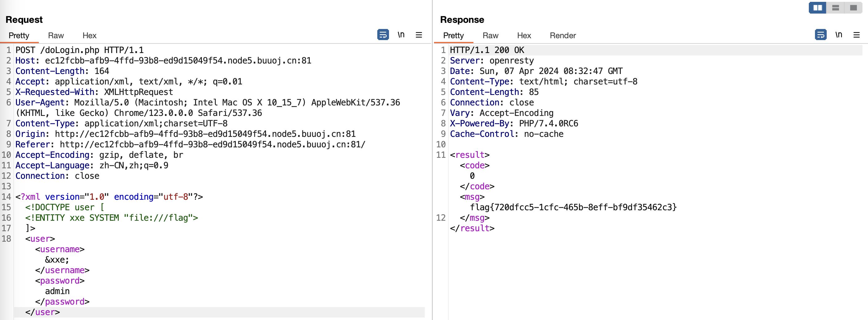Click the Date header in response

[536, 71]
